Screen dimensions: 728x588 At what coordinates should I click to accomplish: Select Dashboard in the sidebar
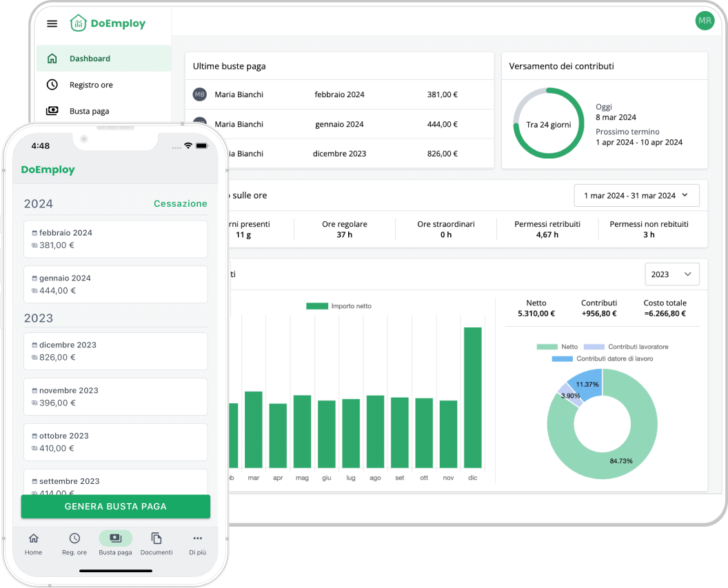[90, 59]
